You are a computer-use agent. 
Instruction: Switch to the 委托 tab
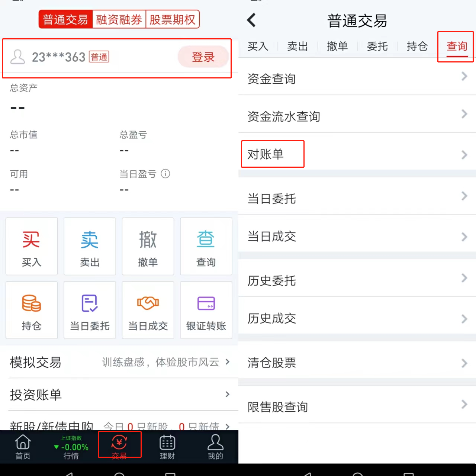point(377,46)
